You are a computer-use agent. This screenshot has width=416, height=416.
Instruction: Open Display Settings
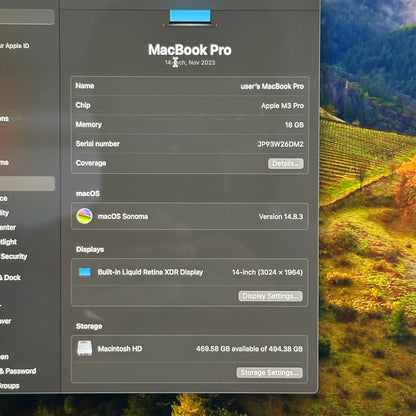coord(271,296)
